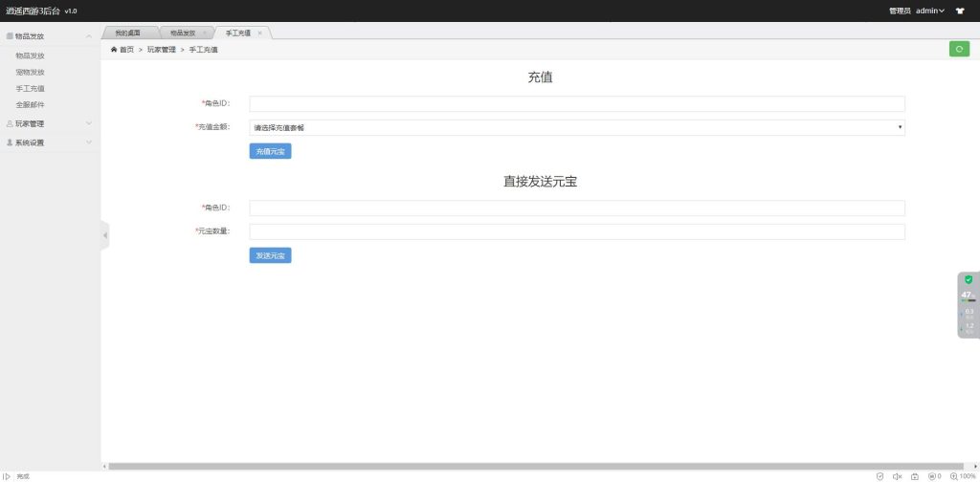Open the skin theme shirt icon
The width and height of the screenshot is (980, 482).
point(960,11)
